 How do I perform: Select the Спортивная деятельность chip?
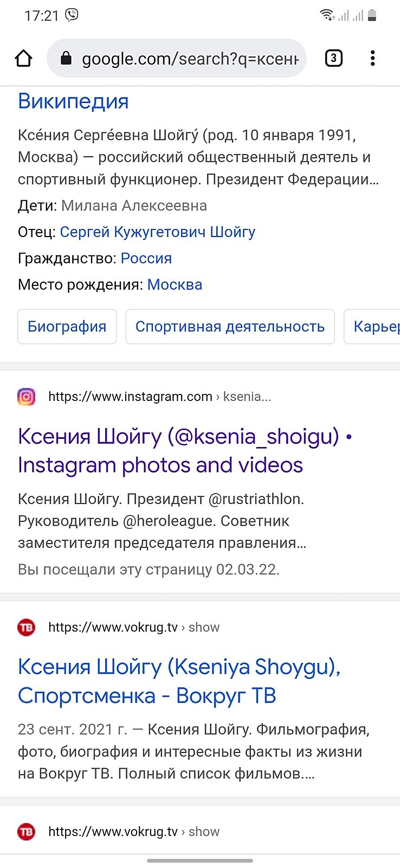230,327
